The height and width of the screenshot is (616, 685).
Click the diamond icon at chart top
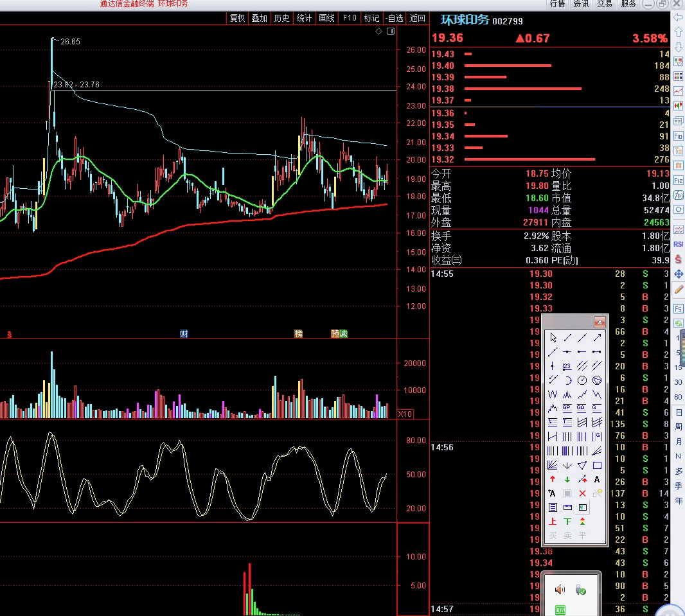(378, 31)
